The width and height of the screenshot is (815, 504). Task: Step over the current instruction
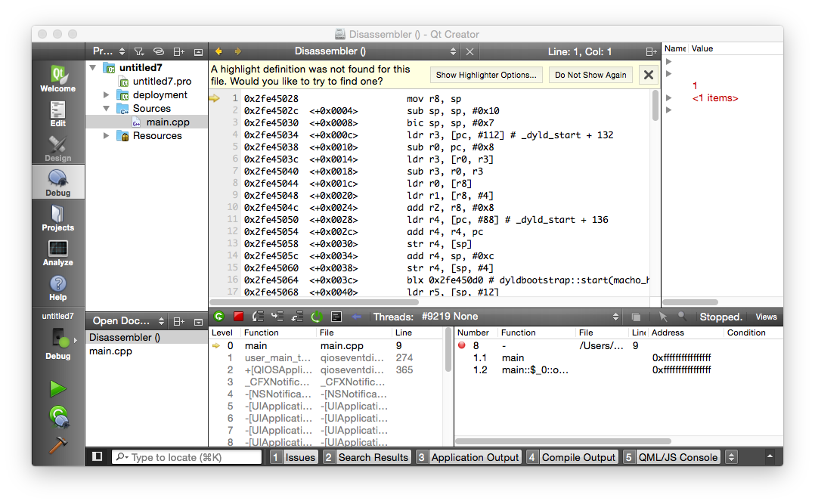click(258, 317)
